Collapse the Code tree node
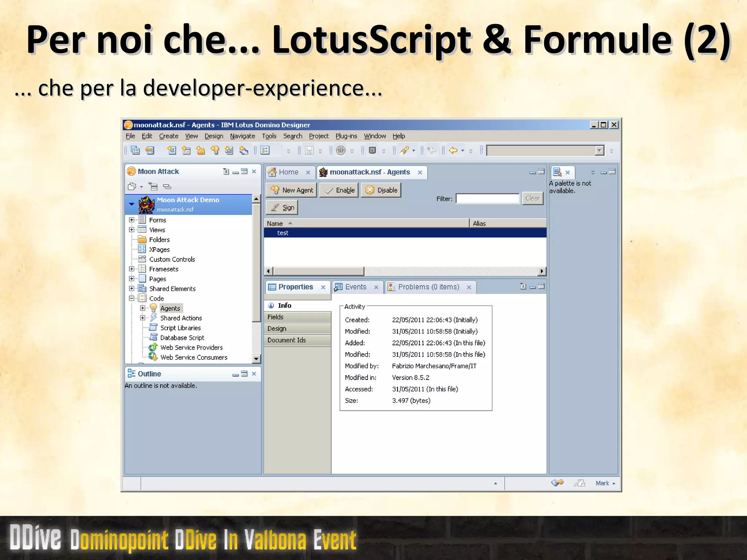The image size is (747, 560). [x=132, y=298]
